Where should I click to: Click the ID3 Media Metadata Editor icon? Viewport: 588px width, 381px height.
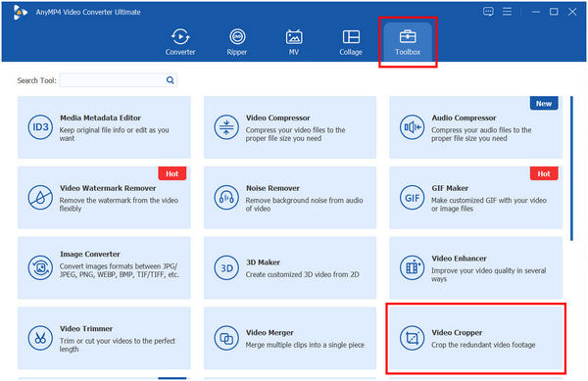pos(40,127)
